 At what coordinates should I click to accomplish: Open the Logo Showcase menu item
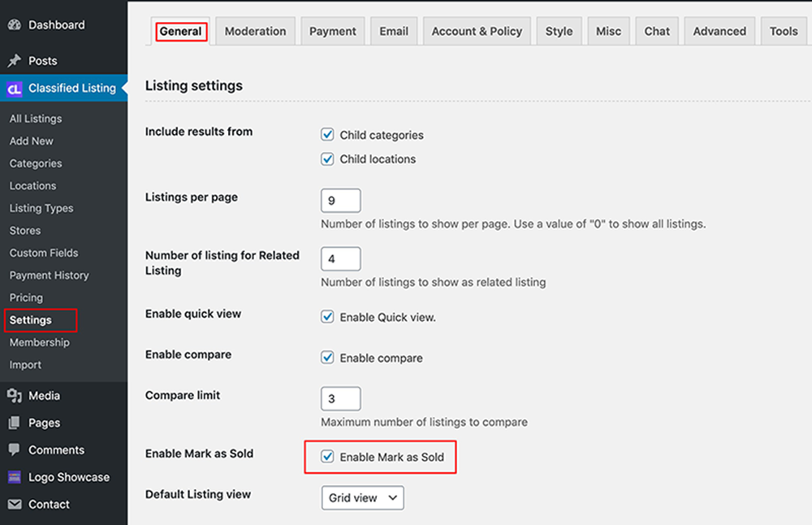(69, 477)
